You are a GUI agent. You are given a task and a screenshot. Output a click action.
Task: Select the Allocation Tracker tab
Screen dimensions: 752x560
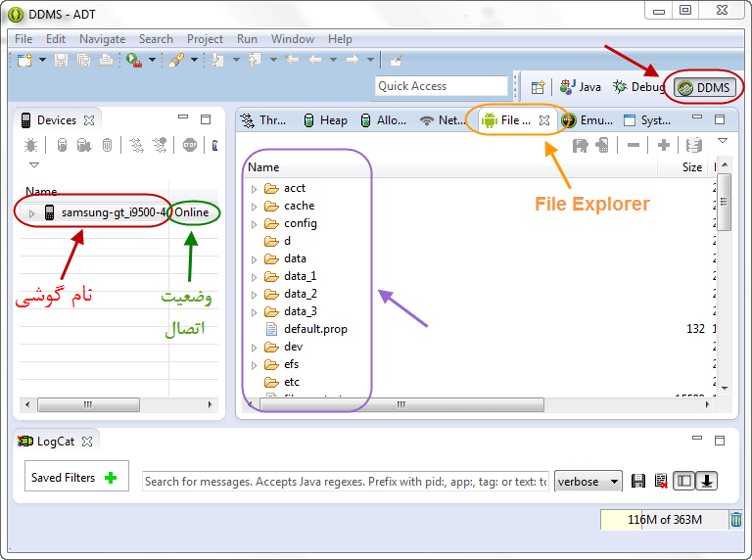pyautogui.click(x=383, y=120)
